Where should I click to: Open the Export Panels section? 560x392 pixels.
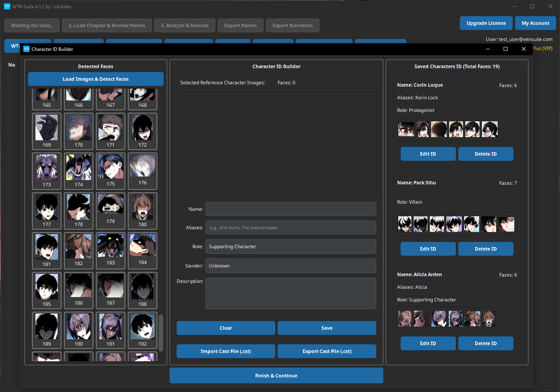(x=240, y=25)
